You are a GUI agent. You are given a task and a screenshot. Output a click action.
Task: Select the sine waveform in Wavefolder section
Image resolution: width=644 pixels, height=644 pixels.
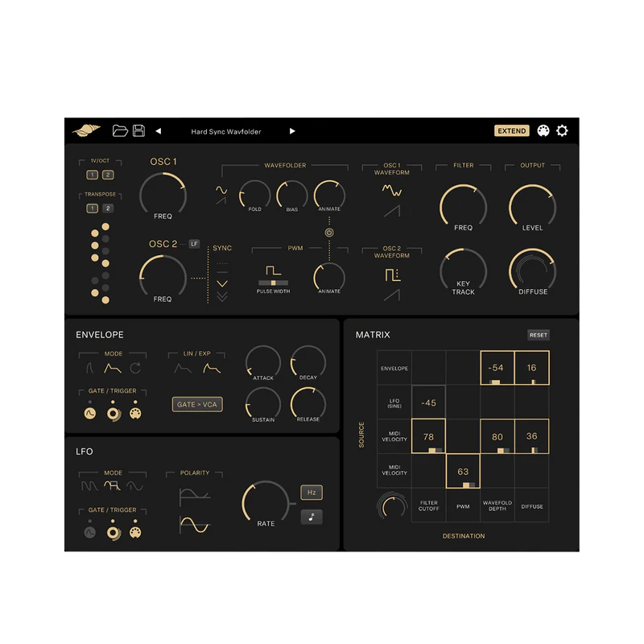point(221,188)
